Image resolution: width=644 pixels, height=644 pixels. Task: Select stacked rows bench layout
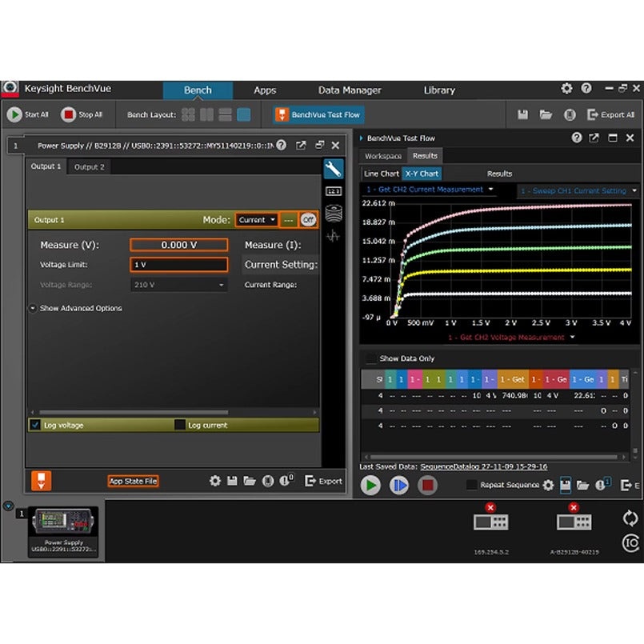[x=225, y=114]
